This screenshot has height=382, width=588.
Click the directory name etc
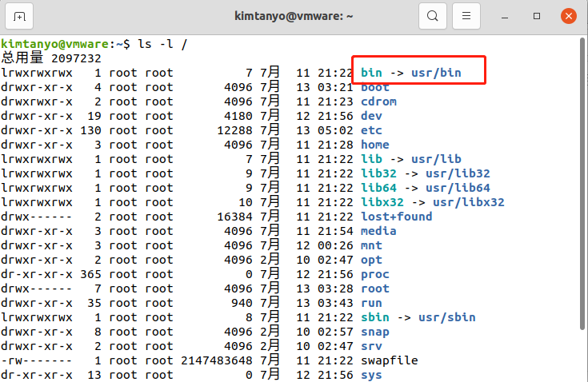(371, 130)
